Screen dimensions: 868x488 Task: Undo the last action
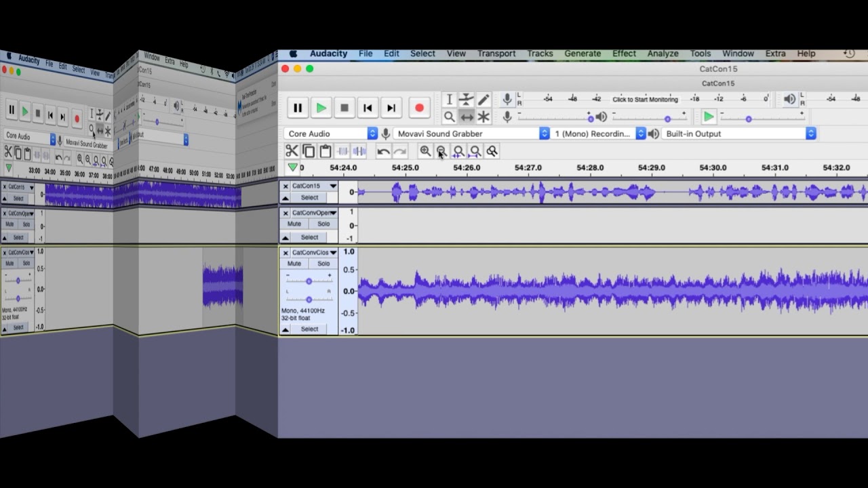point(383,151)
